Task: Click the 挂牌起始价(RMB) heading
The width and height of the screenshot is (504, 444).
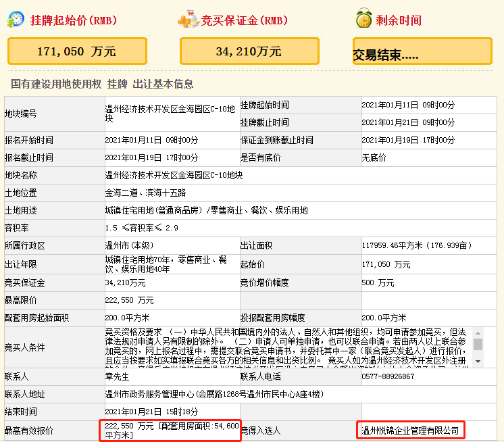Action: click(x=74, y=20)
